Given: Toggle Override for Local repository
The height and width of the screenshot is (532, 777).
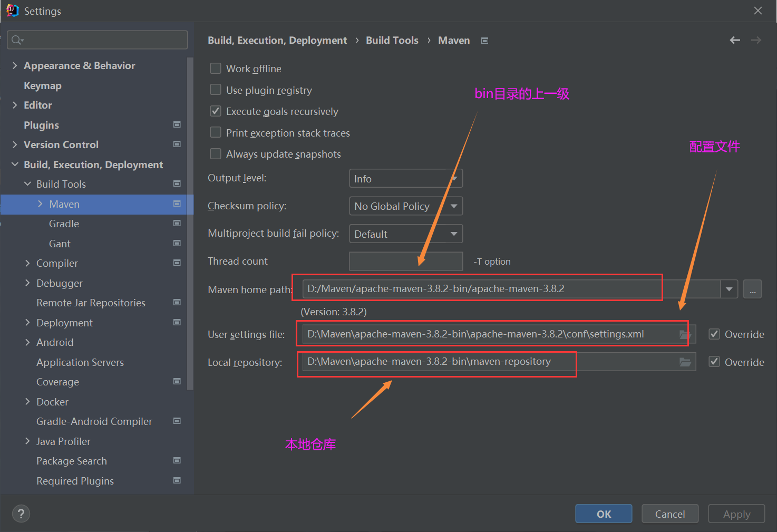Looking at the screenshot, I should 714,362.
